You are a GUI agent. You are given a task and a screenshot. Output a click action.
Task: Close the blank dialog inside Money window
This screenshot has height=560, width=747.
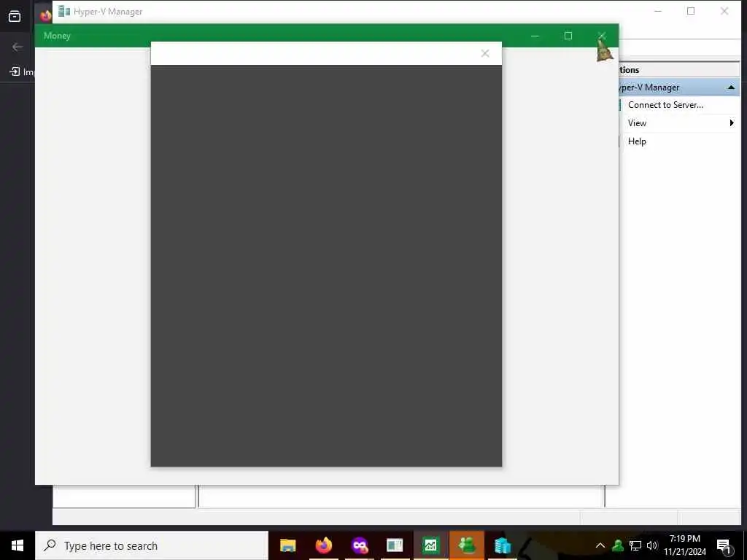(x=485, y=53)
